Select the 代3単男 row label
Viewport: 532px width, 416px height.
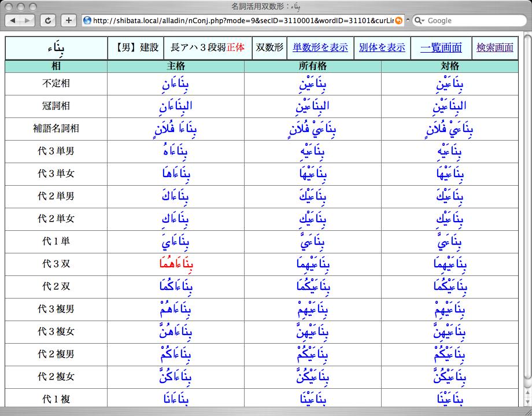click(x=56, y=151)
